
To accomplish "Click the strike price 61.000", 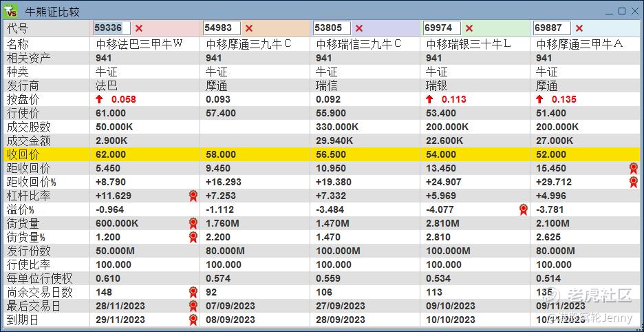I will (111, 113).
